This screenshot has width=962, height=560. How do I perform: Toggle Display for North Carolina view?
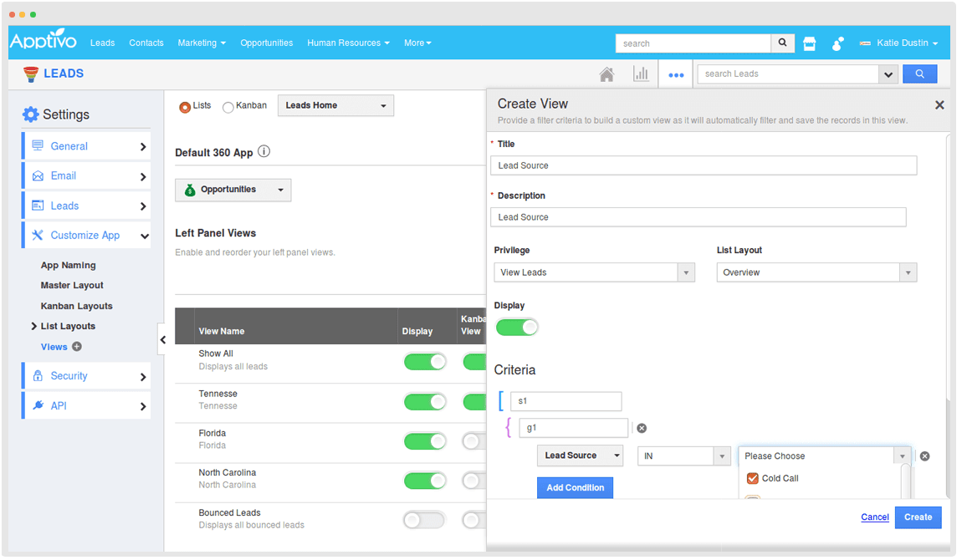(425, 481)
